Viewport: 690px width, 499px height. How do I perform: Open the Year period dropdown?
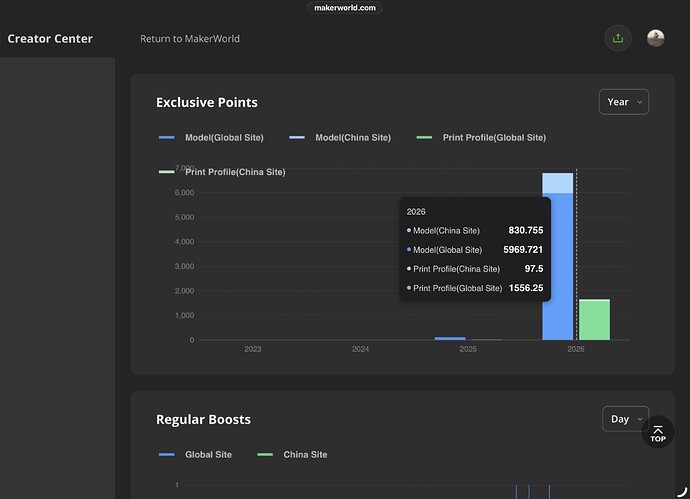point(624,102)
